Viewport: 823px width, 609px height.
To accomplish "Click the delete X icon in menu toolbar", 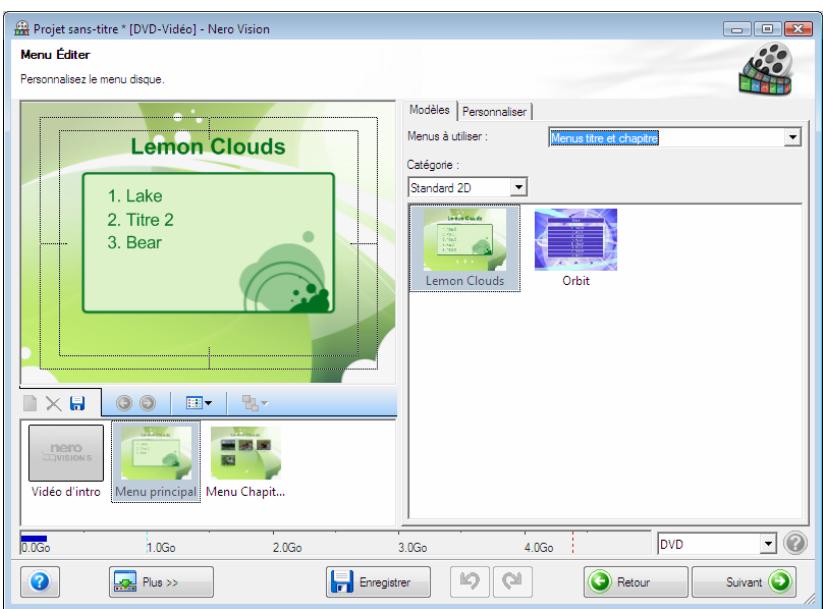I will tap(53, 403).
